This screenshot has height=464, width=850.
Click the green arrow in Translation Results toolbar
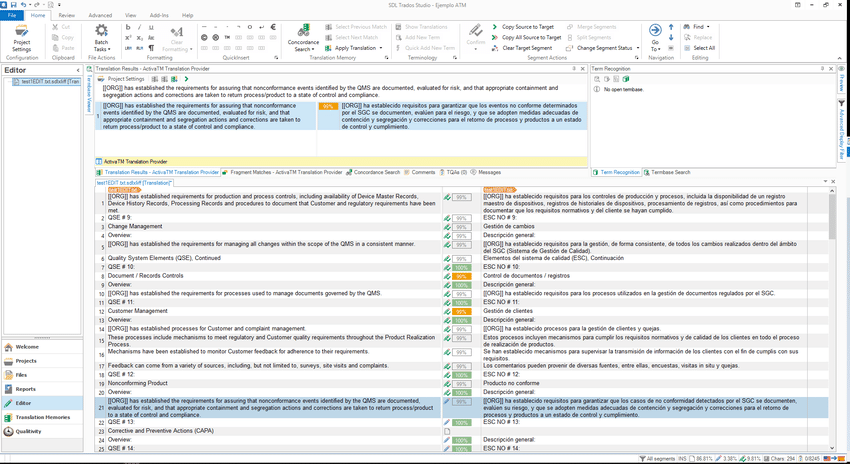pos(186,79)
